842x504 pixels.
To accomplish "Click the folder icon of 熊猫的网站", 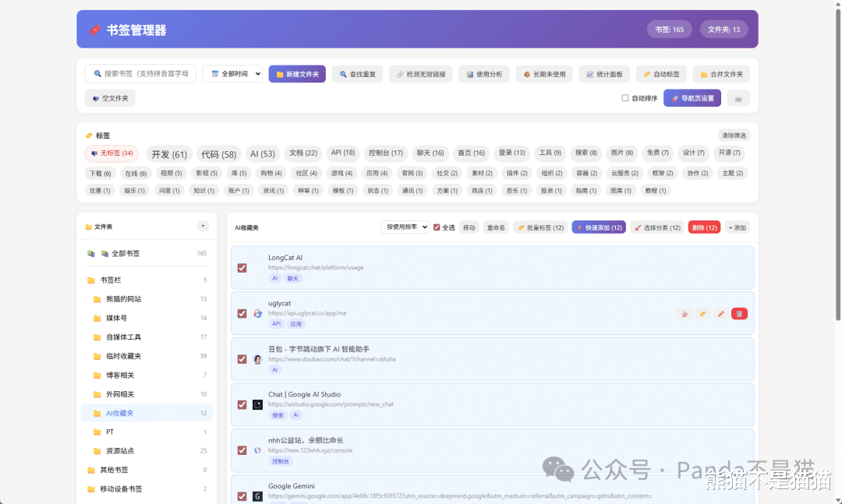I will [x=97, y=299].
